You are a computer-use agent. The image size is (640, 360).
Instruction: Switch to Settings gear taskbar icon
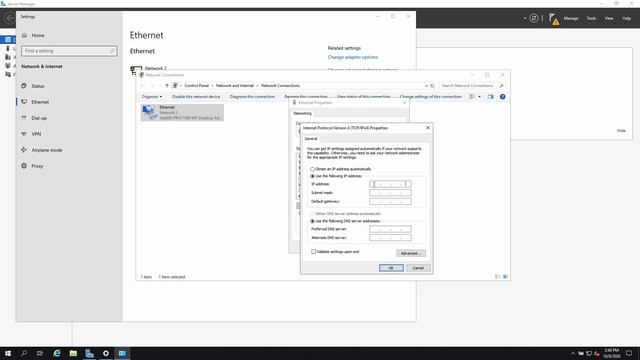tap(106, 353)
